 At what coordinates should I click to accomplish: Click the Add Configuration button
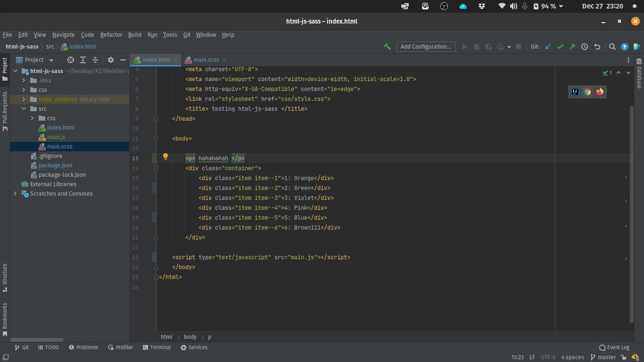[x=426, y=46]
